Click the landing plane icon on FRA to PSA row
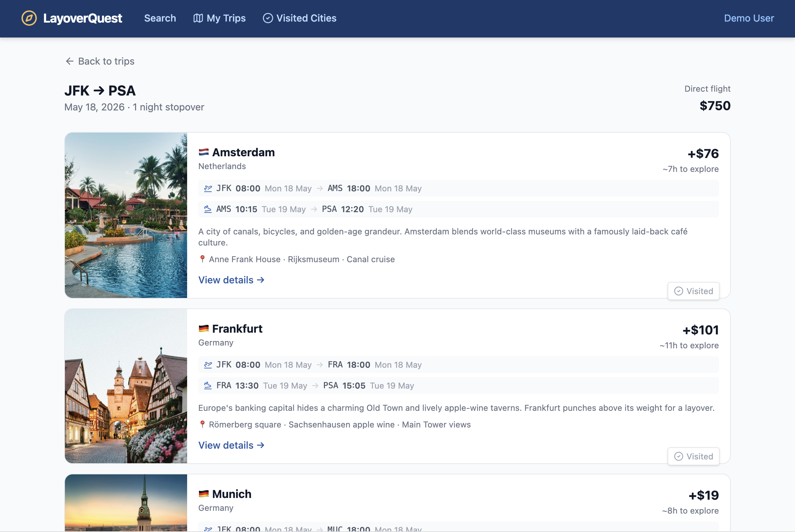This screenshot has height=532, width=795. (208, 385)
